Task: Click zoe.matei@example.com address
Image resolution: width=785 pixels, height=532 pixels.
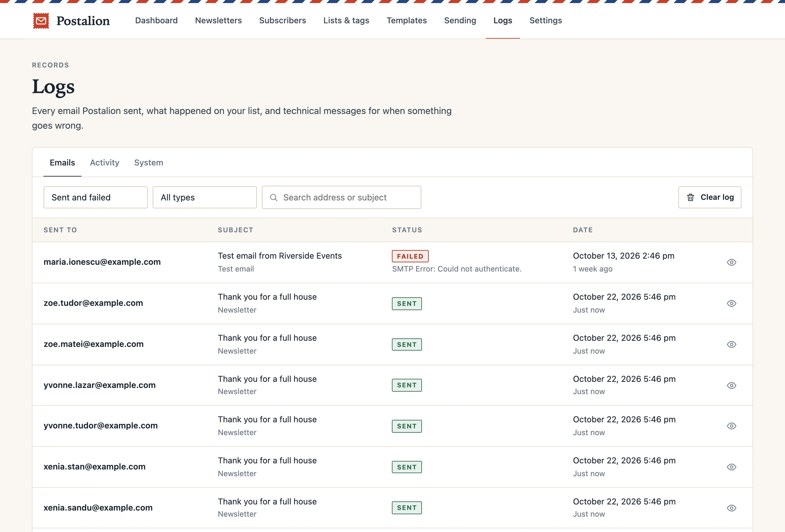Action: pos(94,344)
